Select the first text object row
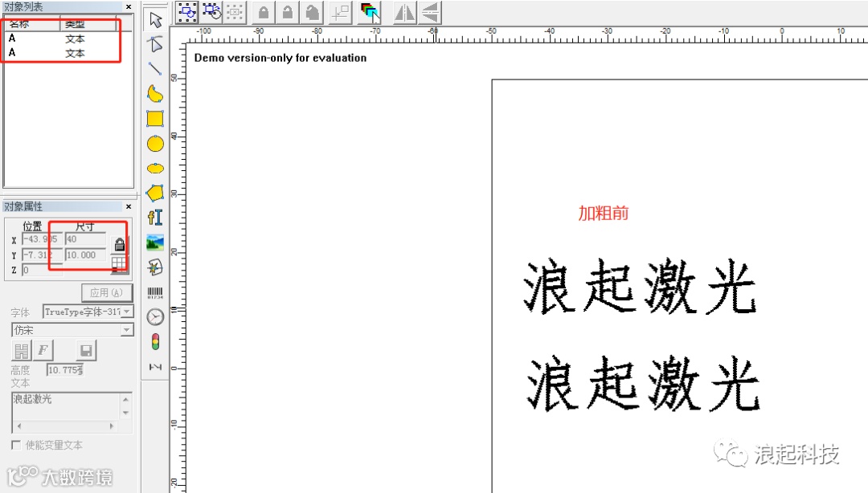868x493 pixels. (68, 39)
